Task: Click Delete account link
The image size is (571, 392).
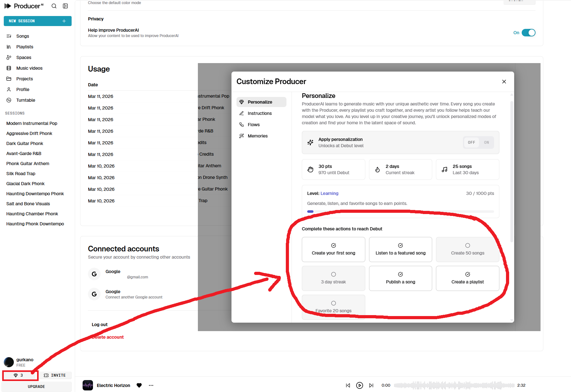Action: click(x=108, y=337)
